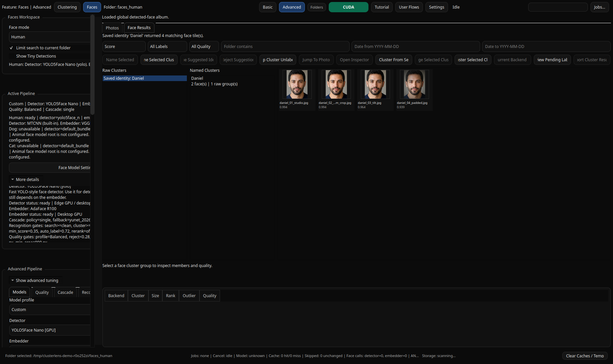Image resolution: width=613 pixels, height=364 pixels.
Task: Open the Tutorial
Action: 382,7
